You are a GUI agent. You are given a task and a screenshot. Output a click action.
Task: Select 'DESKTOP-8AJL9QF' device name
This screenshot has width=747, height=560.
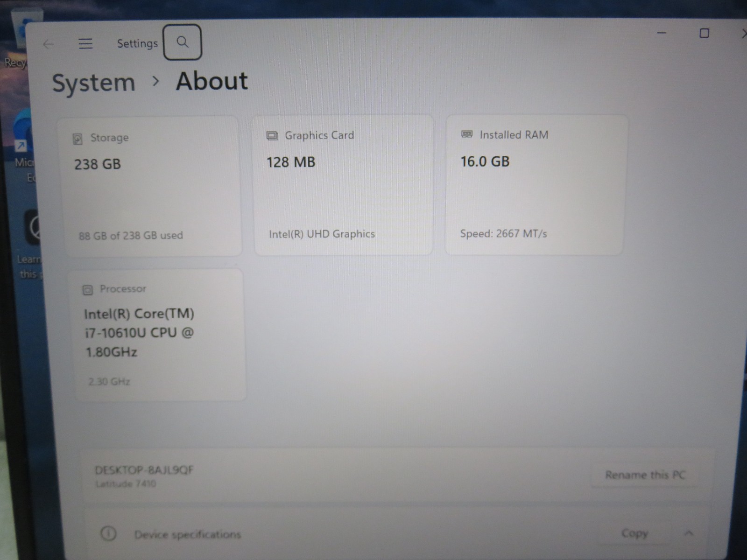pos(144,470)
